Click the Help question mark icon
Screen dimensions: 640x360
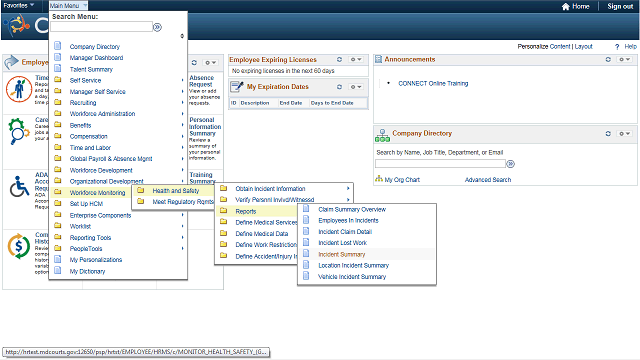[x=617, y=47]
